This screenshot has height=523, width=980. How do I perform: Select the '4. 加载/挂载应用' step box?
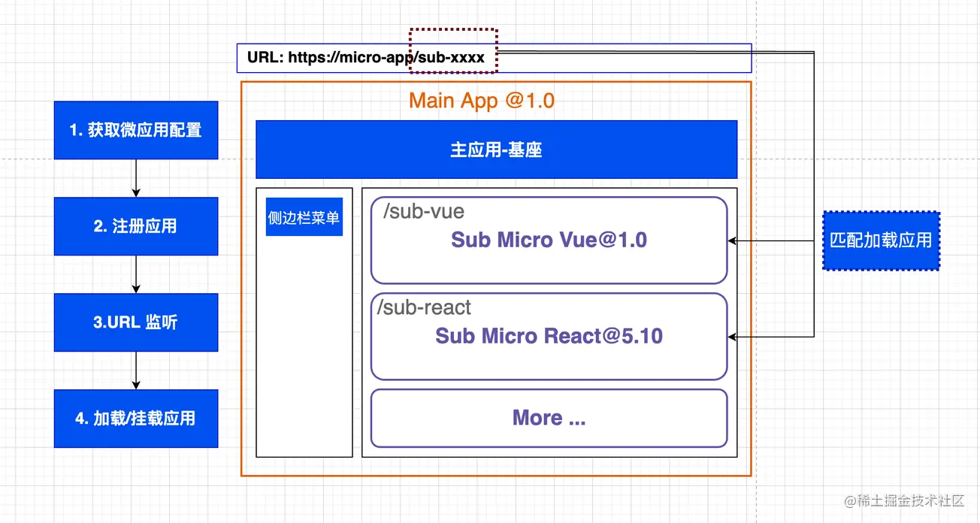pos(136,419)
